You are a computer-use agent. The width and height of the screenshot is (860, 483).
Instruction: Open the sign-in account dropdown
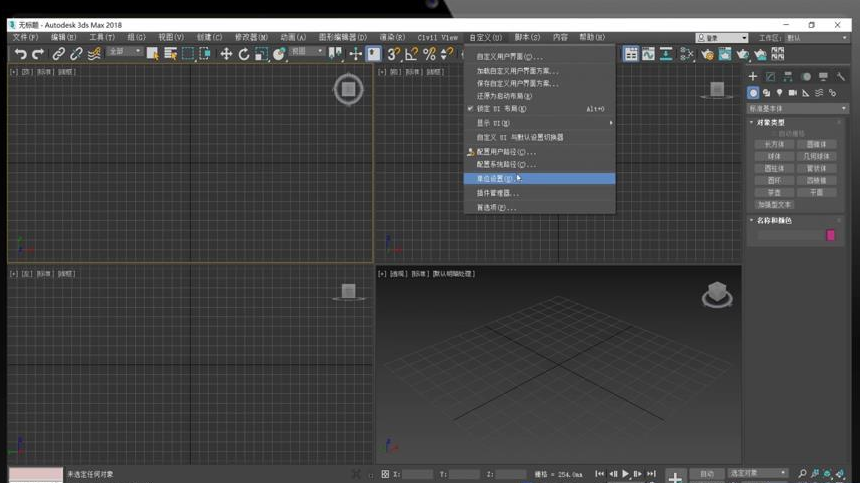[722, 38]
